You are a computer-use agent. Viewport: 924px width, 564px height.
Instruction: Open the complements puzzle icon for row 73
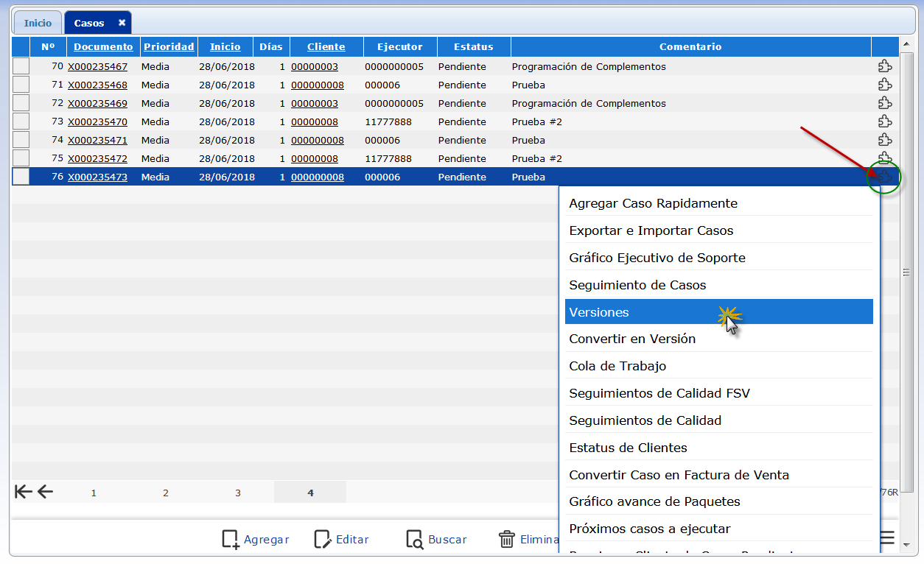tap(884, 121)
